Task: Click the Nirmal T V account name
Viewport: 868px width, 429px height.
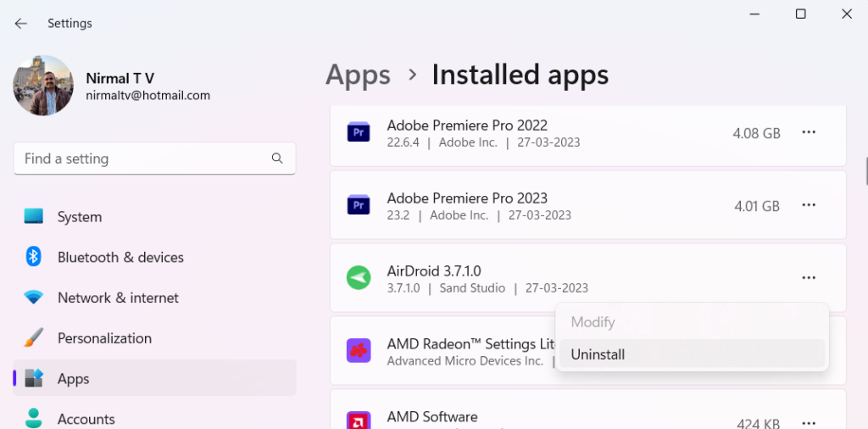Action: [x=120, y=78]
